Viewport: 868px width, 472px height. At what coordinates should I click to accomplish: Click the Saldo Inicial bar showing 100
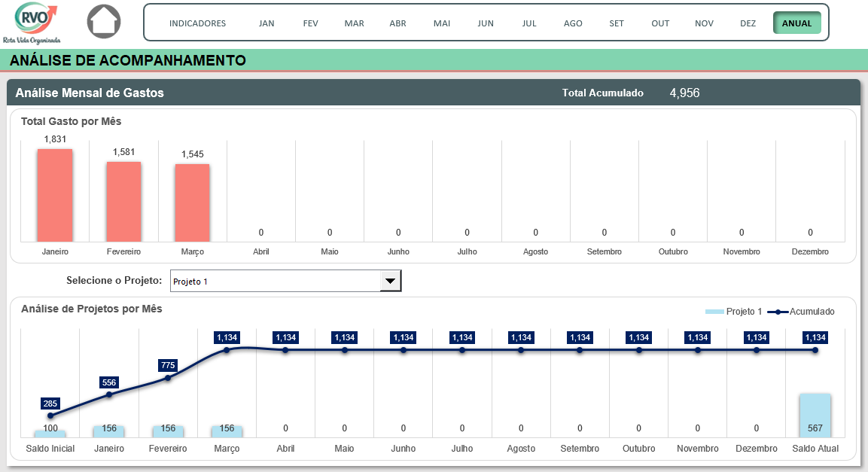click(50, 434)
